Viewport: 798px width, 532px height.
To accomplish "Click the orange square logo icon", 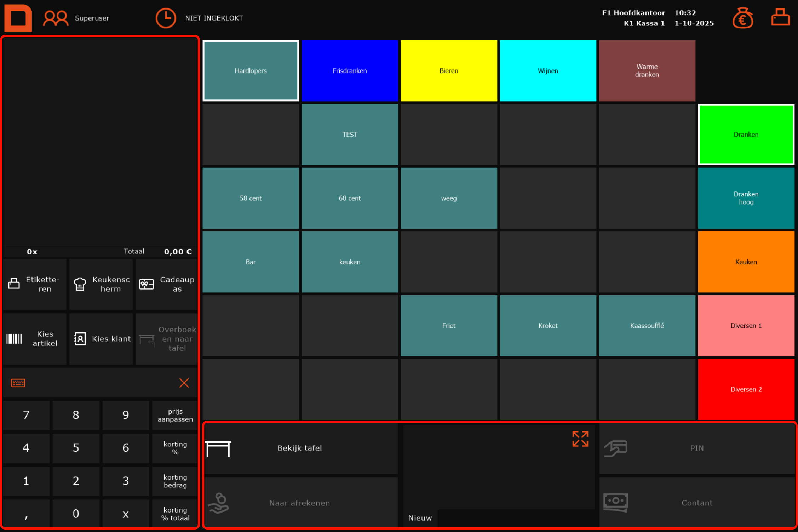I will pyautogui.click(x=18, y=18).
